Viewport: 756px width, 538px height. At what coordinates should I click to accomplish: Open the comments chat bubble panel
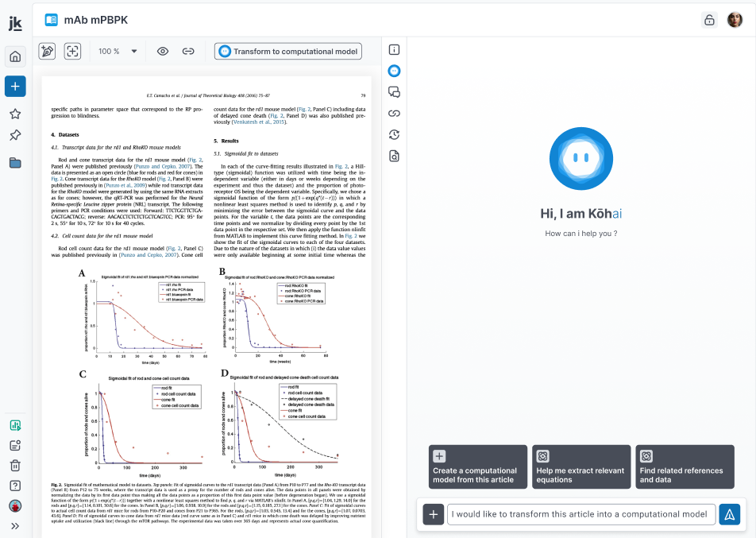click(394, 92)
